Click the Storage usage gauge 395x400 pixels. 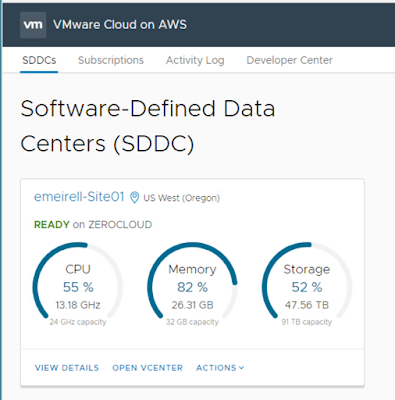[307, 284]
